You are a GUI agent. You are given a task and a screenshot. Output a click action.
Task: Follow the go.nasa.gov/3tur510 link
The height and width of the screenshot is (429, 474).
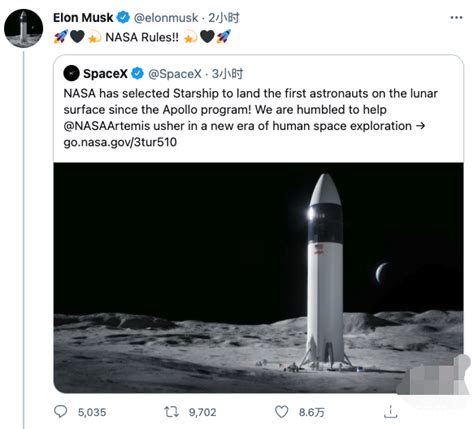click(x=120, y=142)
